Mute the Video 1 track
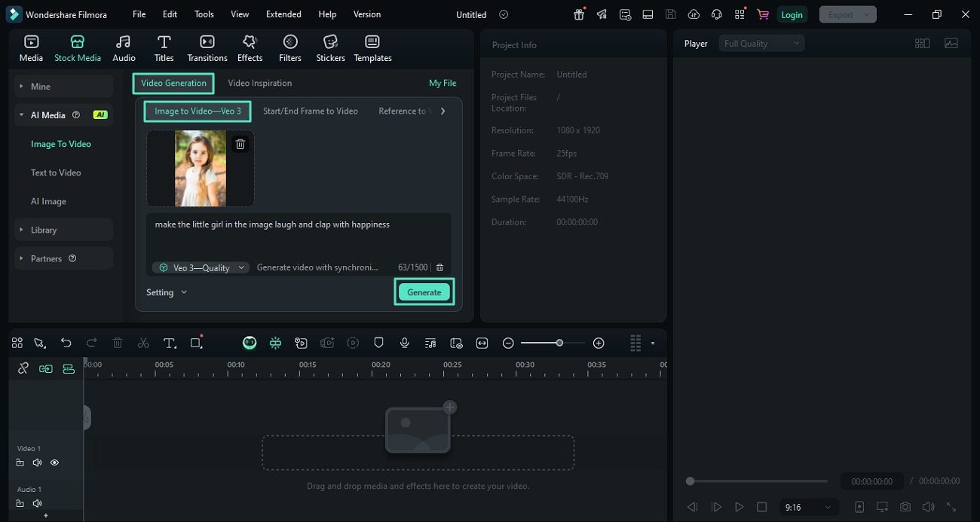The width and height of the screenshot is (980, 522). (x=37, y=463)
